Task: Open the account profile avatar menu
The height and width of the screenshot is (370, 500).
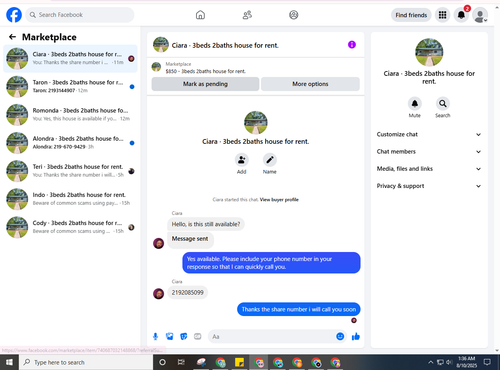Action: pyautogui.click(x=480, y=15)
